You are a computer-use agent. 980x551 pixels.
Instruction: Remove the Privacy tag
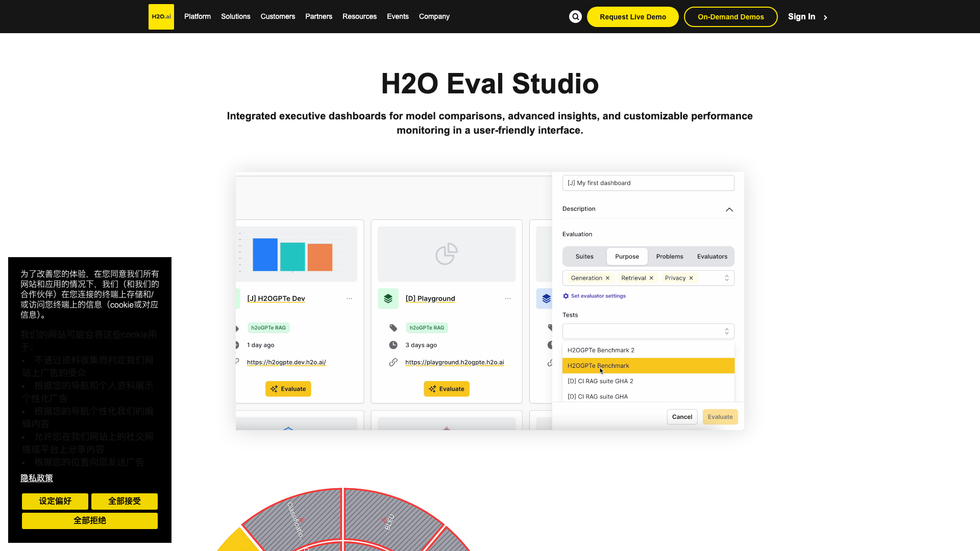691,278
